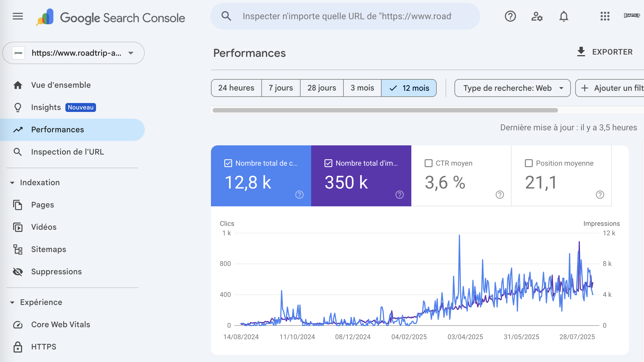
Task: Open Type de recherche: Web dropdown
Action: coord(512,88)
